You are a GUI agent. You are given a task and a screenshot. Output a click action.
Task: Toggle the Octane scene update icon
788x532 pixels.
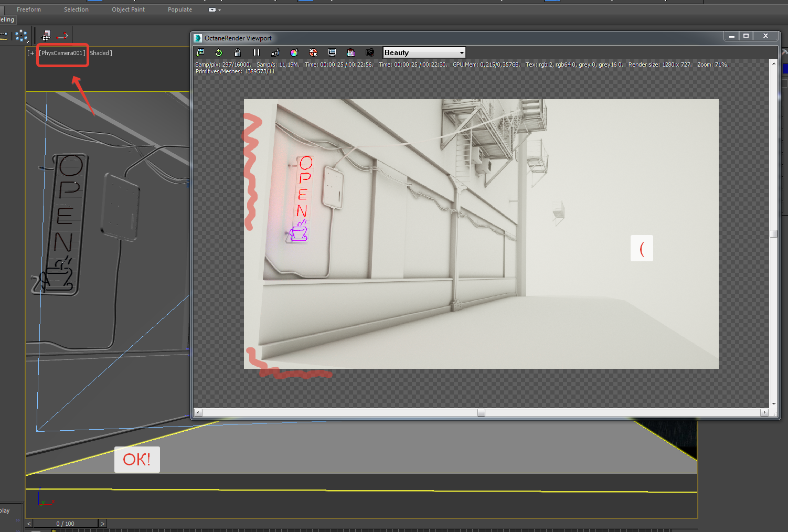(200, 52)
